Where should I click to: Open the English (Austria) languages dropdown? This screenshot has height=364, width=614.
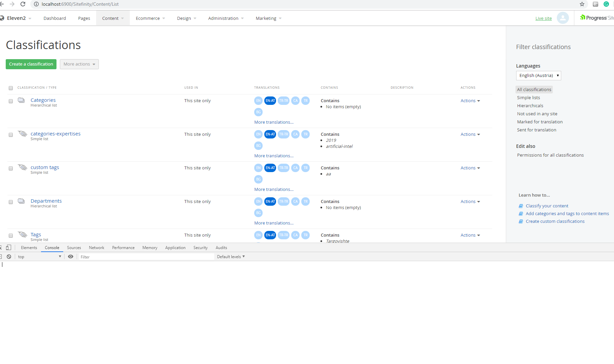pos(538,75)
